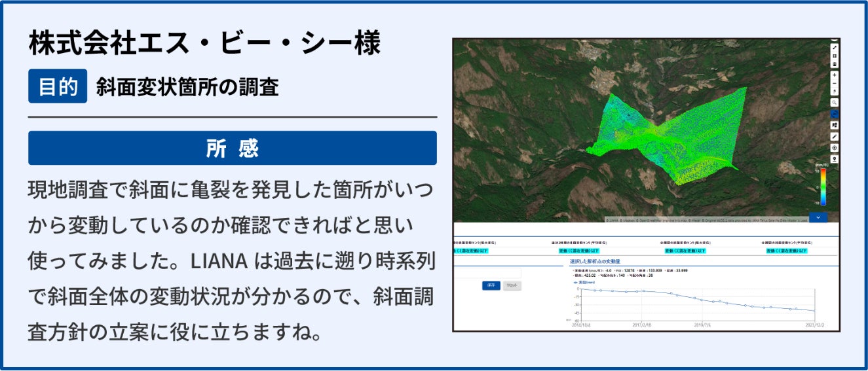The height and width of the screenshot is (371, 868).
Task: Click the first data point on displacement chart
Action: [595, 290]
